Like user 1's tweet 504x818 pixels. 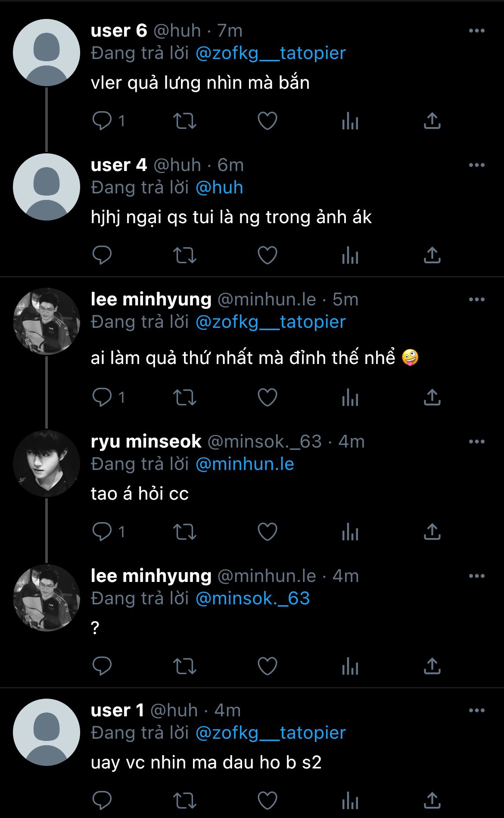[x=267, y=801]
